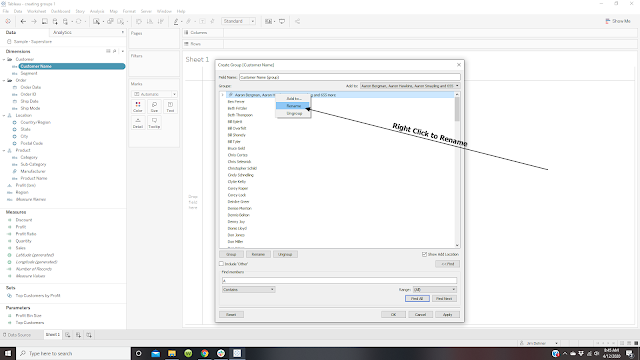Click the Sort Ascending toolbar icon

click(x=150, y=21)
